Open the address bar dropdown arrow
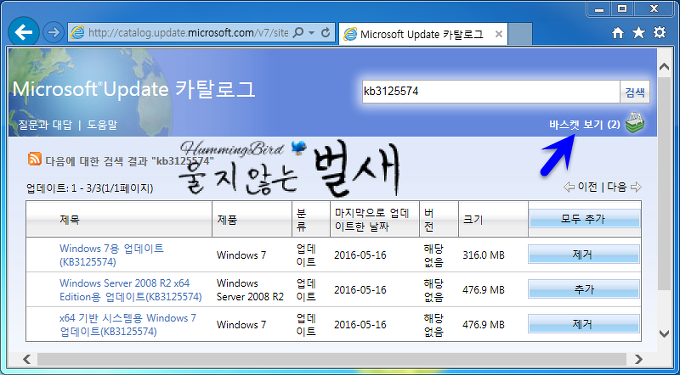680x375 pixels. pyautogui.click(x=311, y=33)
